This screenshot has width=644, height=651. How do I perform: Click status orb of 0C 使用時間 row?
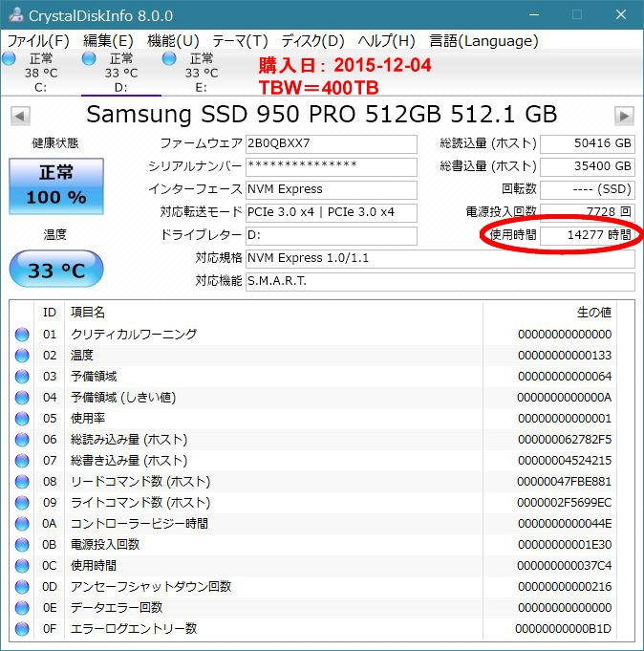[22, 566]
